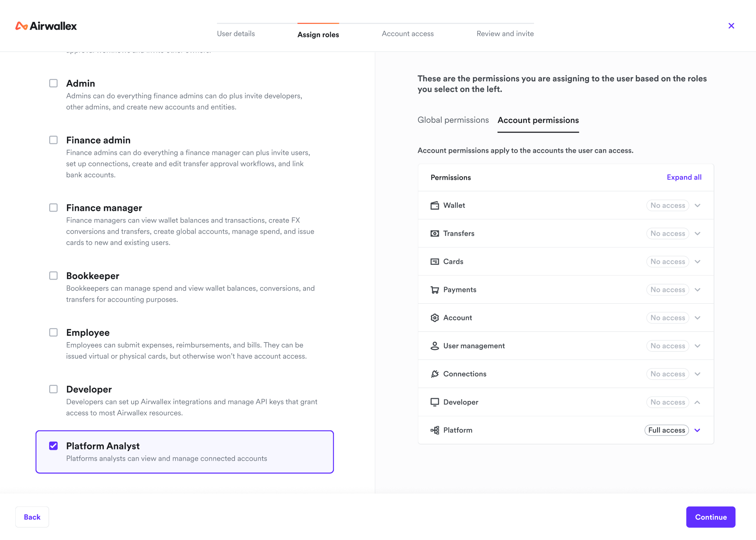The width and height of the screenshot is (756, 540).
Task: Click the Wallet permission icon
Action: pyautogui.click(x=435, y=205)
